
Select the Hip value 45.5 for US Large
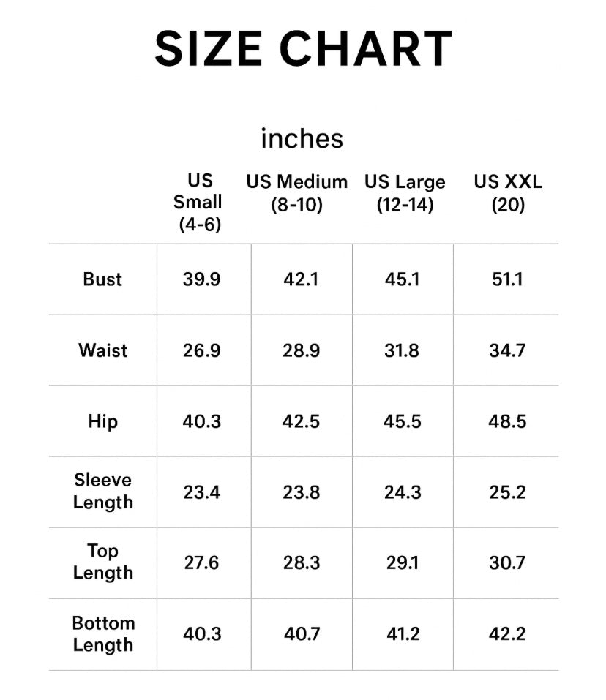[403, 421]
